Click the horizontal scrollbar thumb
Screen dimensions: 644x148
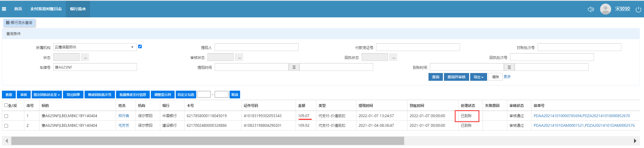(208, 141)
